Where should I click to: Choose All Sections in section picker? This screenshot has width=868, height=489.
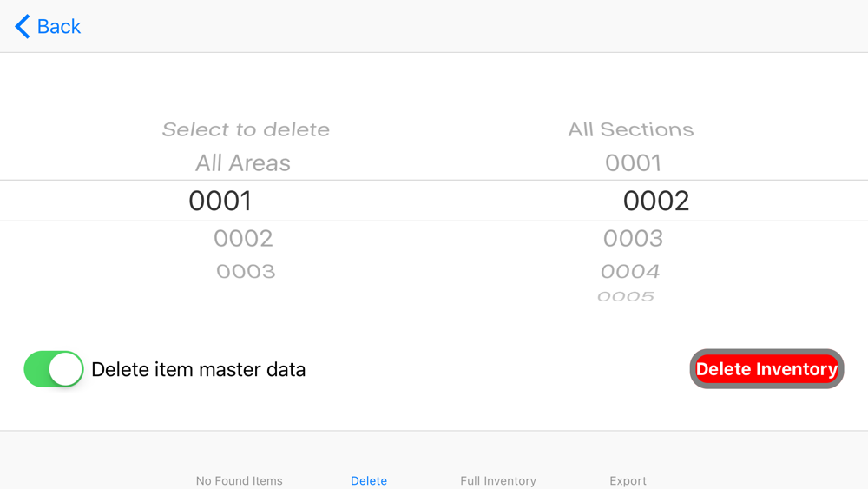pos(631,130)
